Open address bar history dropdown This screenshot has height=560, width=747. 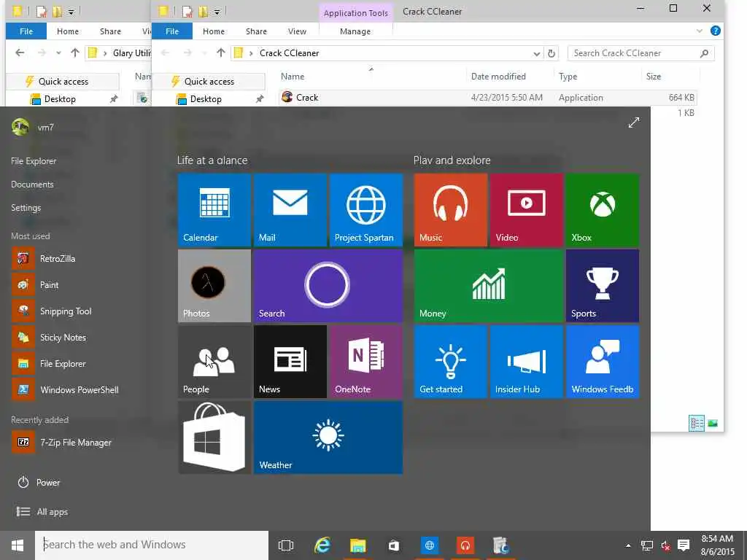click(x=536, y=53)
